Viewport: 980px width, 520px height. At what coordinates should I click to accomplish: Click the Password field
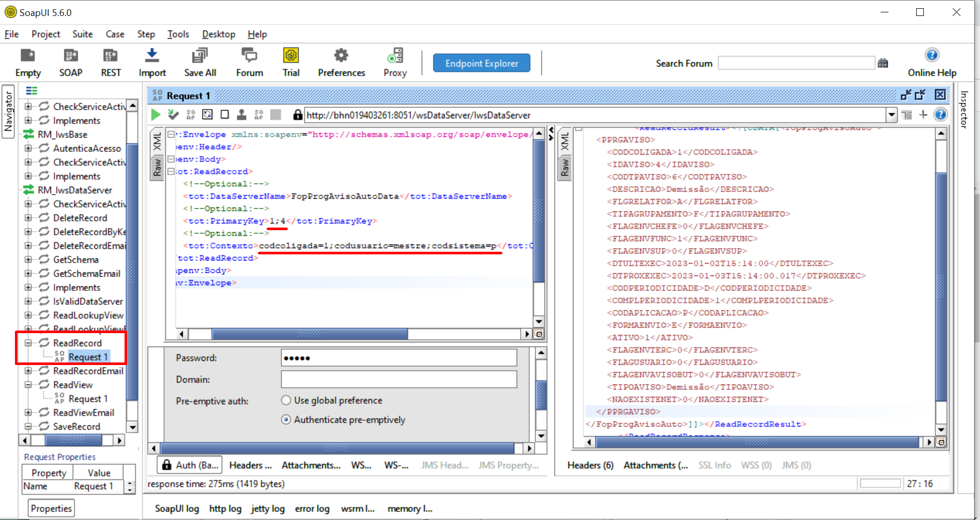pyautogui.click(x=399, y=358)
